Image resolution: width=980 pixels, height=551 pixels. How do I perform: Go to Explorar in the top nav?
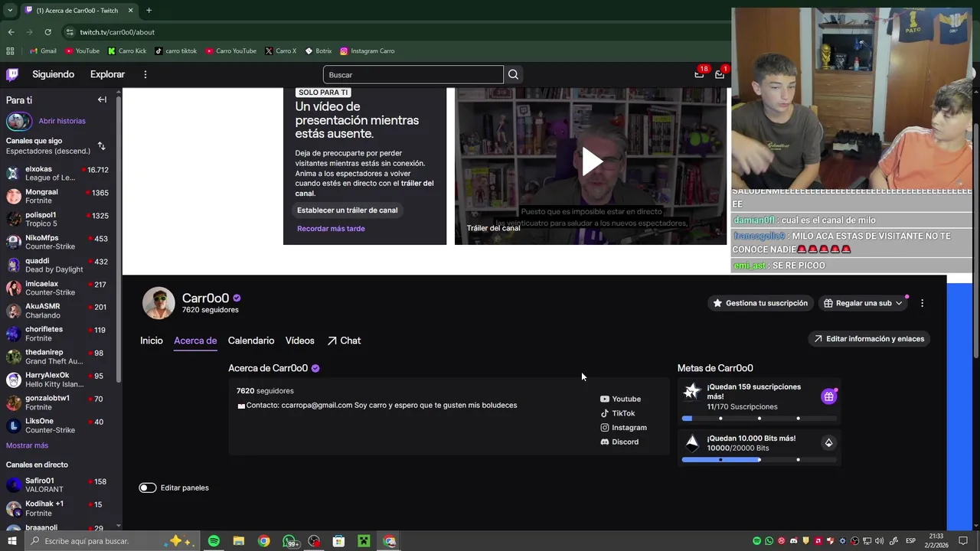[x=107, y=74]
